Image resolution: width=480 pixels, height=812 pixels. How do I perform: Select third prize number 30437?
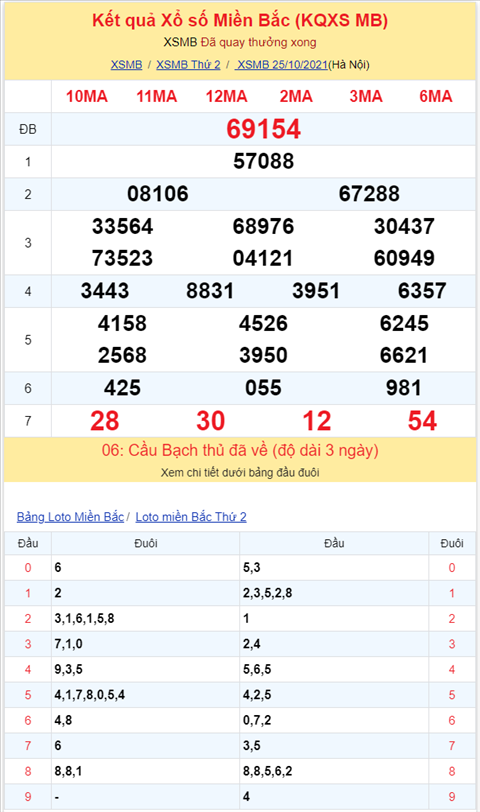point(404,226)
